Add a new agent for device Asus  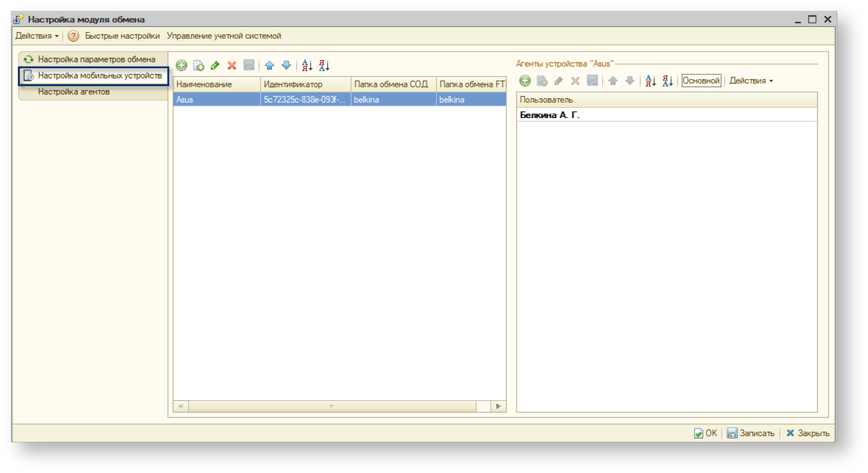525,81
